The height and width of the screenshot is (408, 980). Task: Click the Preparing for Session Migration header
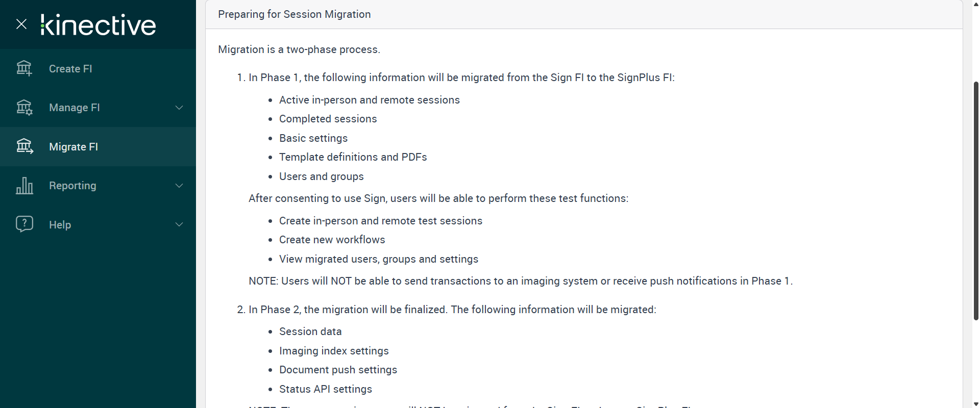(295, 14)
